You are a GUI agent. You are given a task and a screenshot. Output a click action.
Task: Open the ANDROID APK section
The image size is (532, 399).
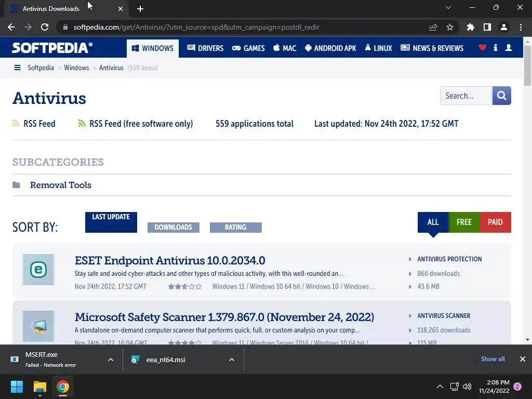[x=330, y=48]
